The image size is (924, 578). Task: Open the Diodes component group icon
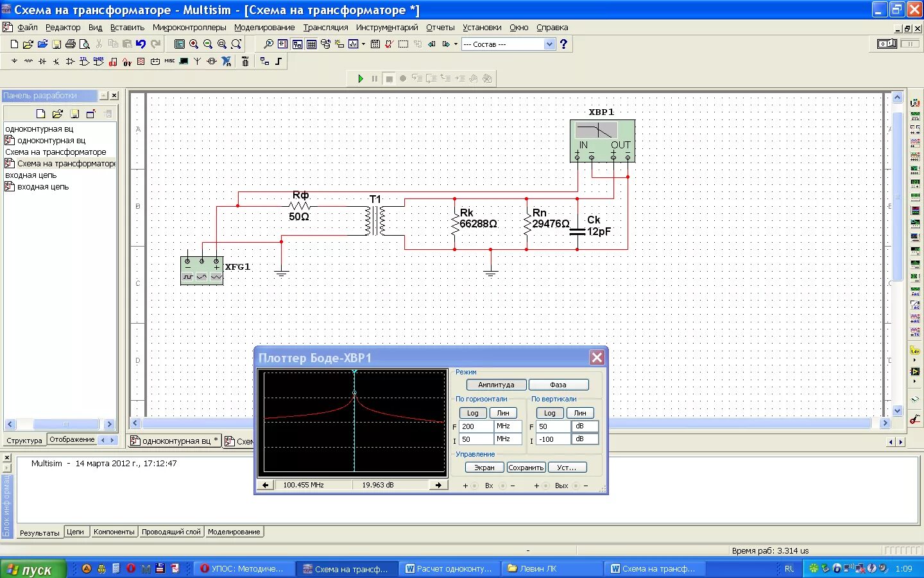tap(42, 62)
